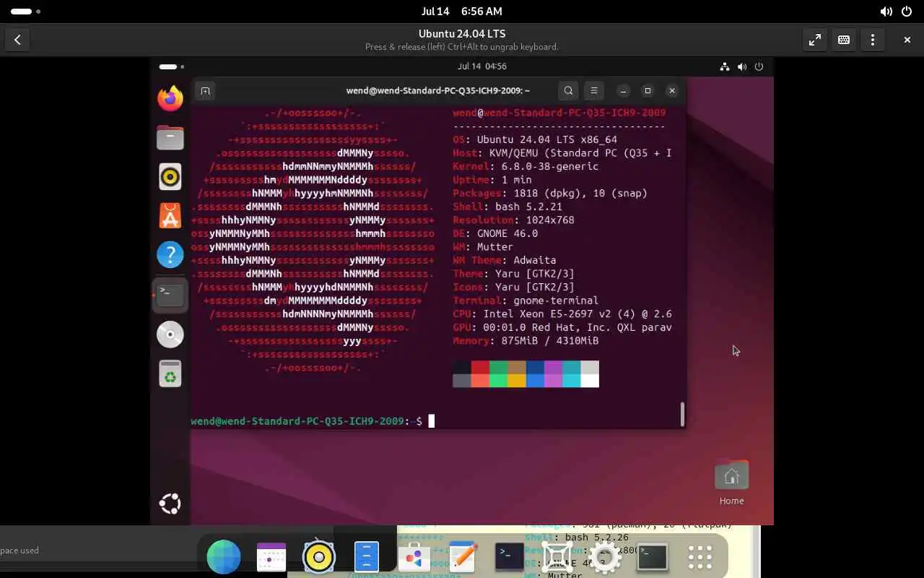The image size is (924, 578).
Task: Open host power menu in top bar
Action: pyautogui.click(x=907, y=12)
